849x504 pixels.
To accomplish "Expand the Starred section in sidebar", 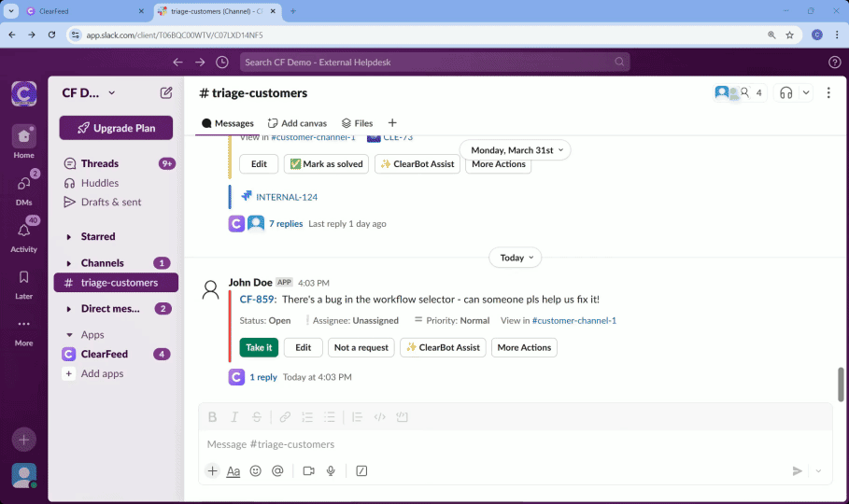I will pos(69,237).
